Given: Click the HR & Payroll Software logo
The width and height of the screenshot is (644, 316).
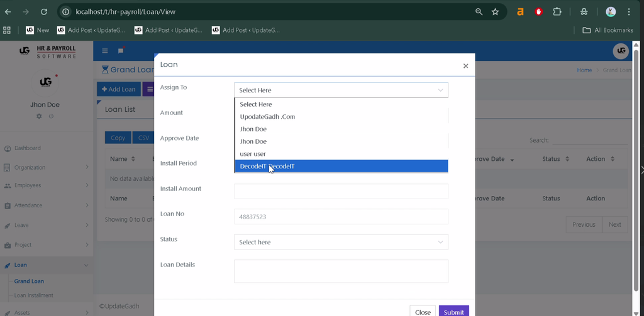Looking at the screenshot, I should pyautogui.click(x=48, y=52).
